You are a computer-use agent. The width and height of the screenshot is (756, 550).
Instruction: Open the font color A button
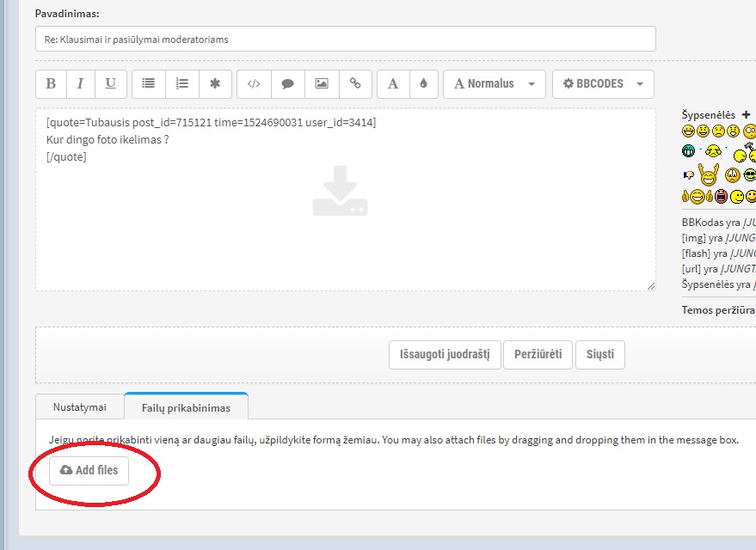[393, 84]
